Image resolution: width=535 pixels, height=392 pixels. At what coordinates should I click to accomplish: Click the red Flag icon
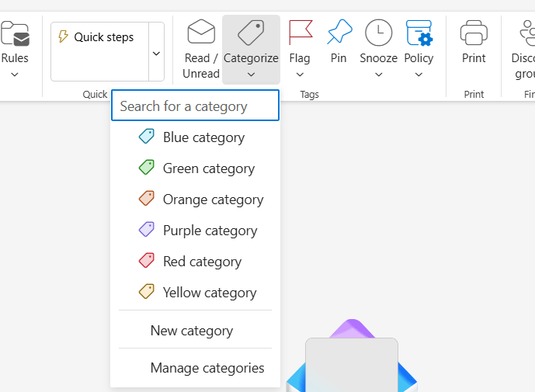tap(301, 33)
